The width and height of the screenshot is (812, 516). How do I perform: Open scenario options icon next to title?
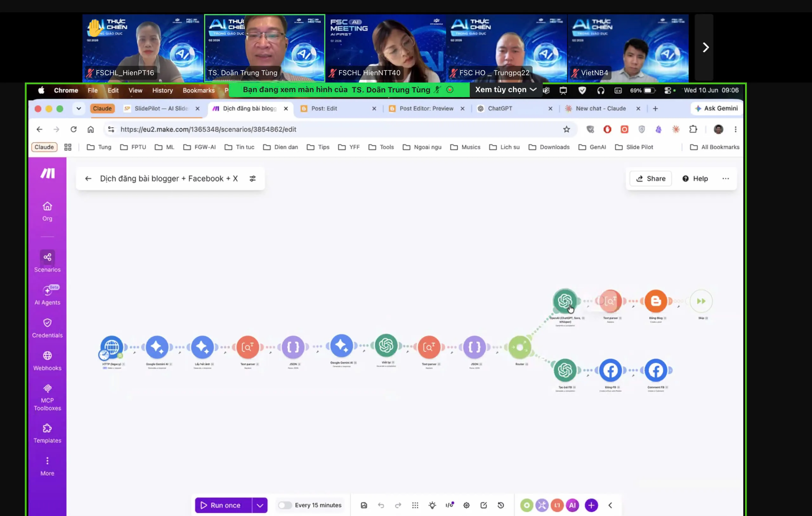[x=252, y=179]
